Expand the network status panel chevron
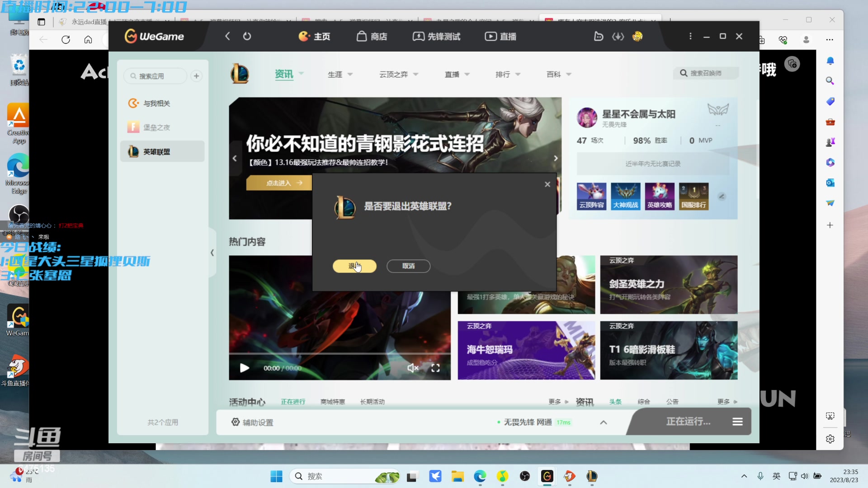 604,422
